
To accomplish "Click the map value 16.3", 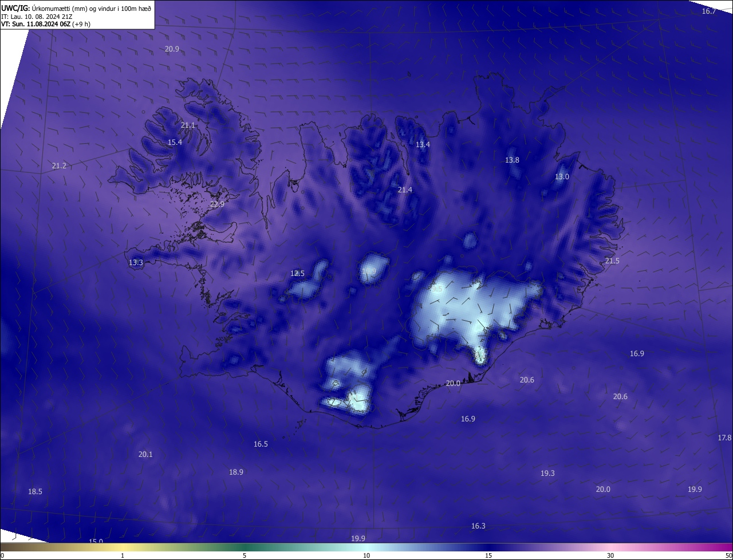I will [x=478, y=526].
